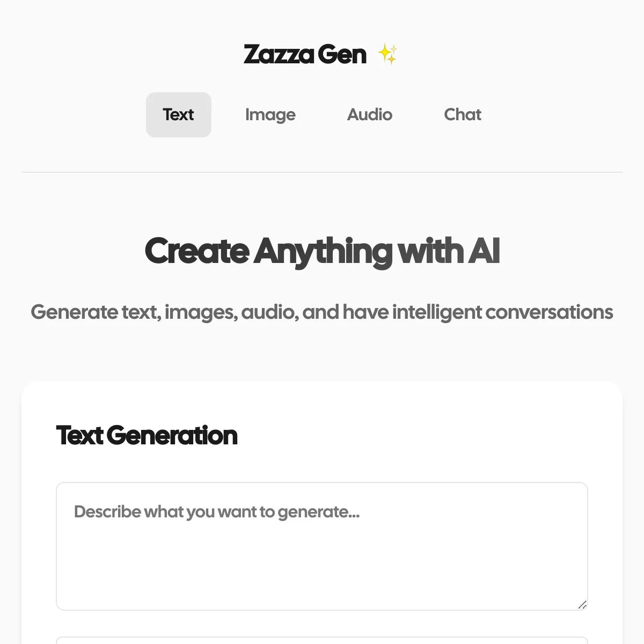Click the 'Describe what you want to generate...' placeholder
The width and height of the screenshot is (644, 644).
pyautogui.click(x=217, y=512)
